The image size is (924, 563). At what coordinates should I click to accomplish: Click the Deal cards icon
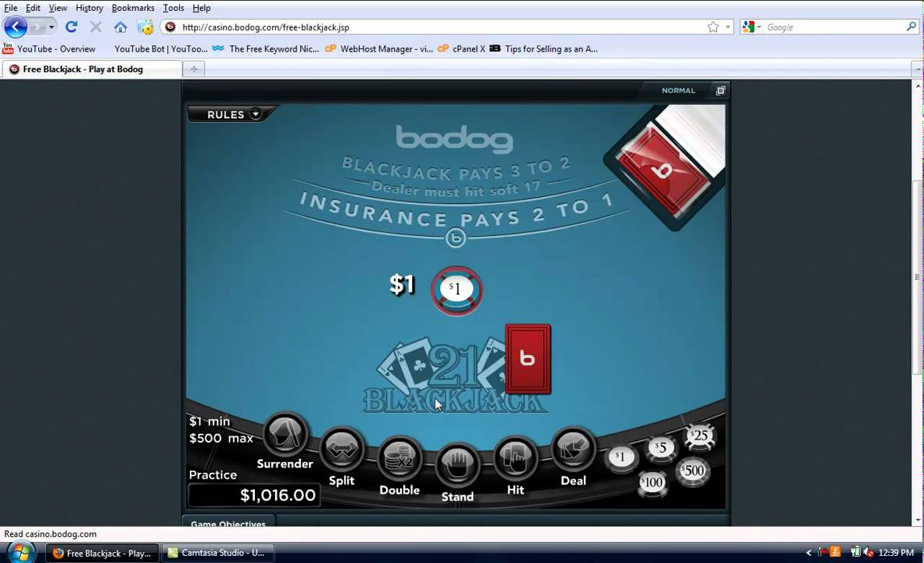pyautogui.click(x=573, y=449)
